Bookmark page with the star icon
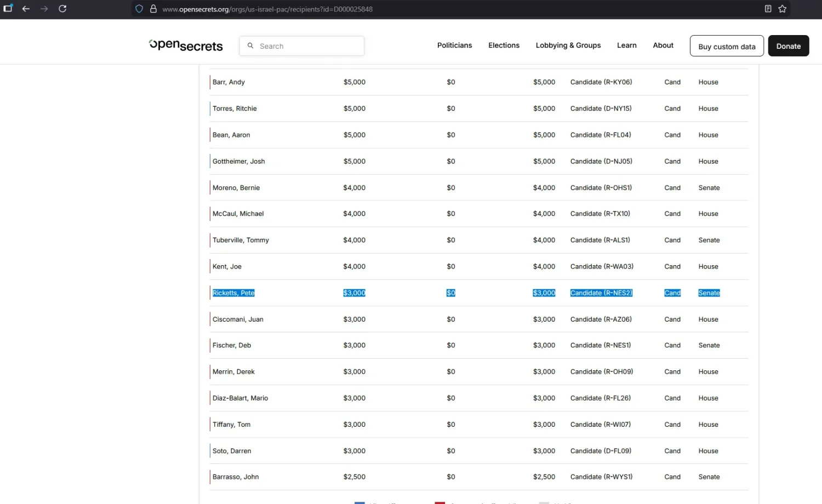822x504 pixels. click(783, 9)
